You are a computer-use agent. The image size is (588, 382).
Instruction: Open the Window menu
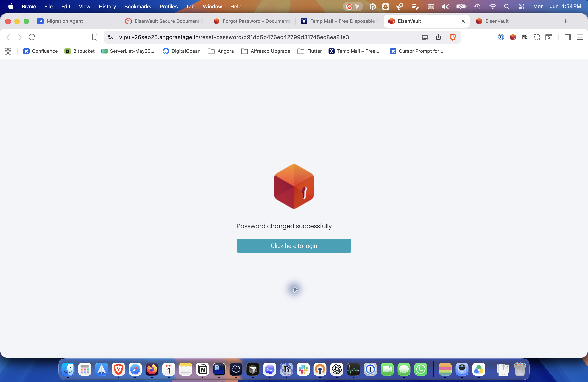point(212,6)
